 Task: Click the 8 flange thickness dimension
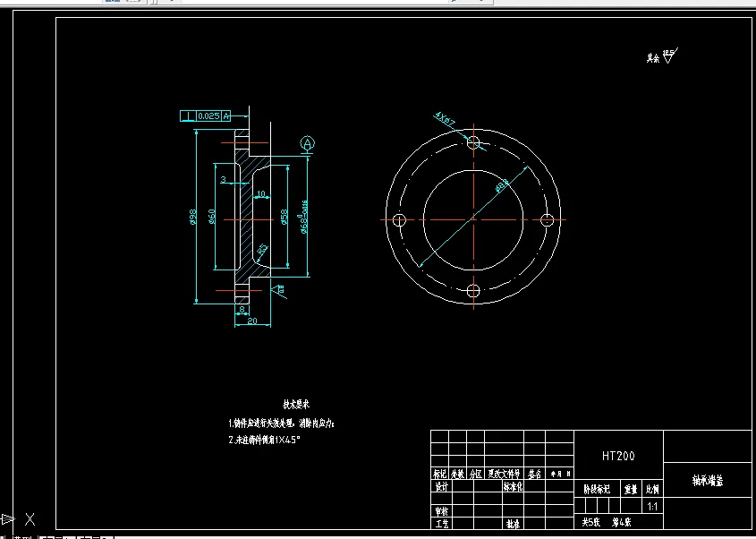point(242,309)
